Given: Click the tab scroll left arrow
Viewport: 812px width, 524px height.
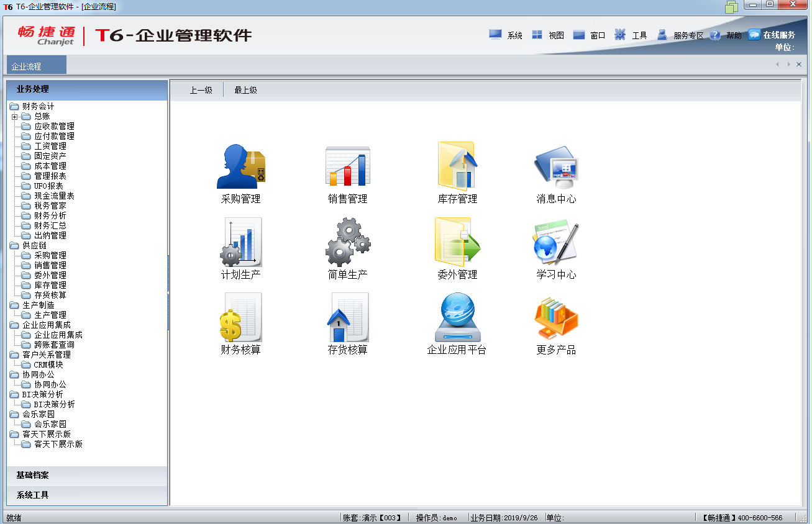Looking at the screenshot, I should pyautogui.click(x=777, y=65).
